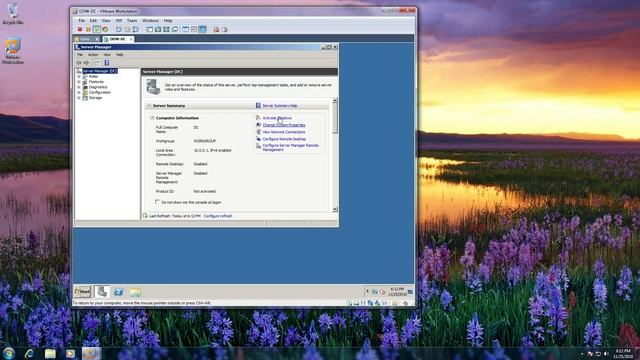Expand the Configuration tree node

point(79,92)
